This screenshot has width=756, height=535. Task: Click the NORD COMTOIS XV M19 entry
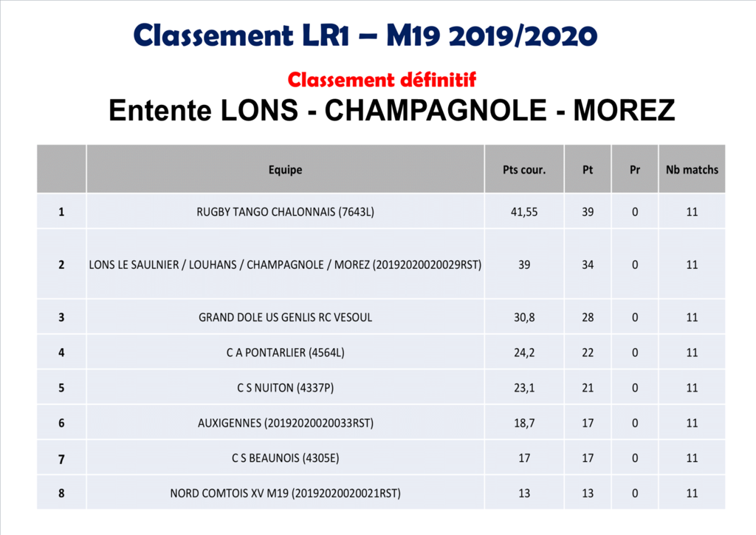[x=285, y=493]
